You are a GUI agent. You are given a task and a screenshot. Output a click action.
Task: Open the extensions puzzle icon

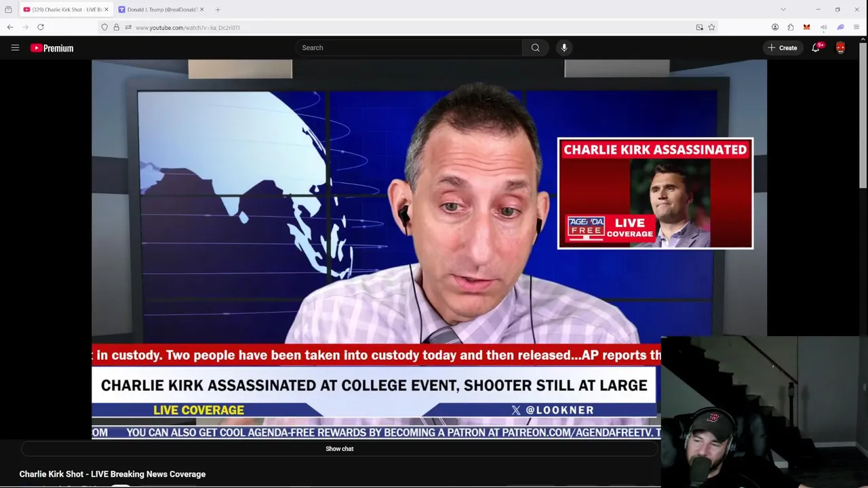click(791, 27)
